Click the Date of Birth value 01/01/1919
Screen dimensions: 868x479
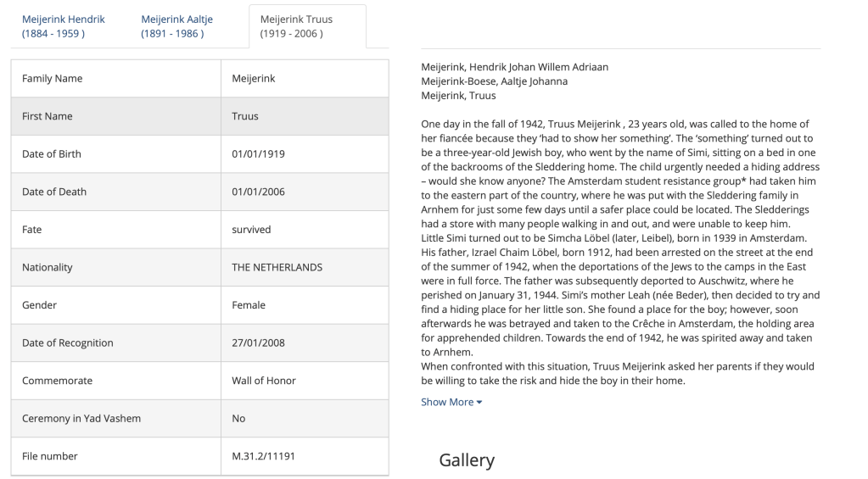[x=258, y=154]
